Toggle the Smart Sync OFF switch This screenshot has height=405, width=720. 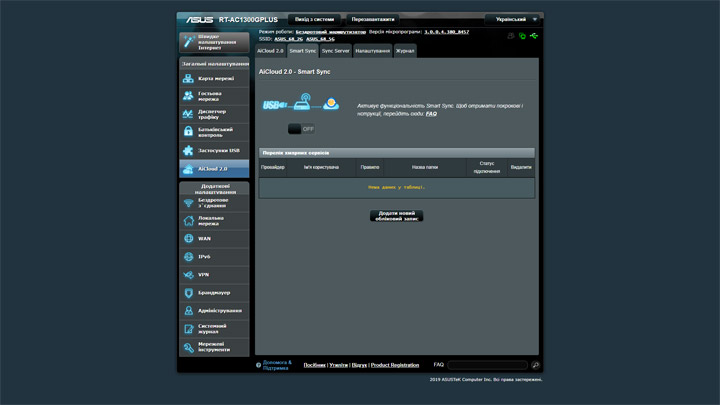coord(301,129)
